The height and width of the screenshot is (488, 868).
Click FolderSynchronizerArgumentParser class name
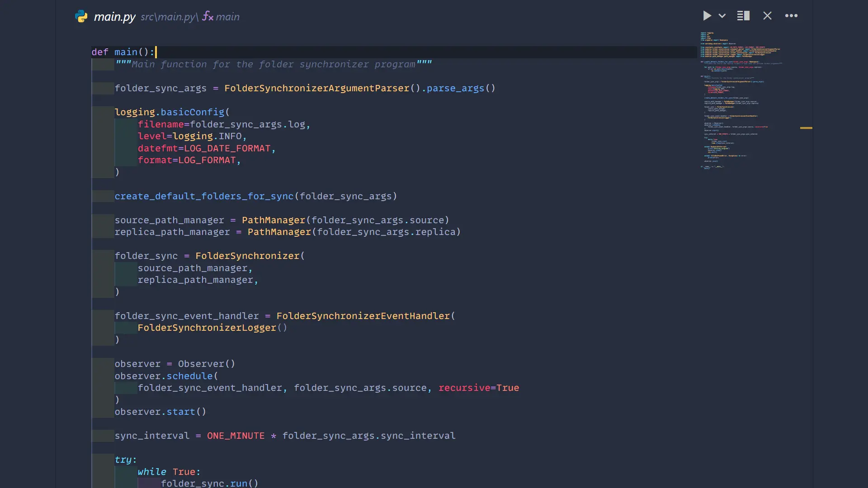pos(317,88)
